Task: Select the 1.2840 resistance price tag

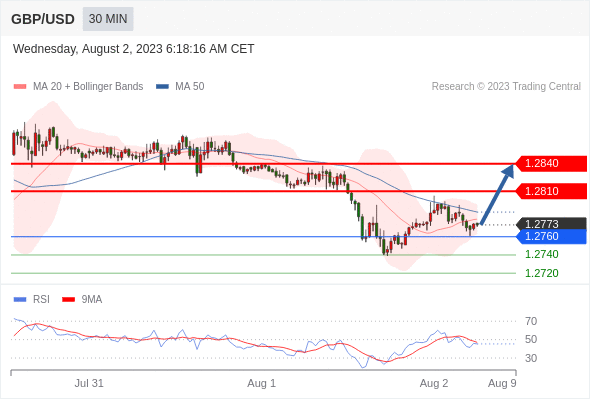Action: coord(551,164)
